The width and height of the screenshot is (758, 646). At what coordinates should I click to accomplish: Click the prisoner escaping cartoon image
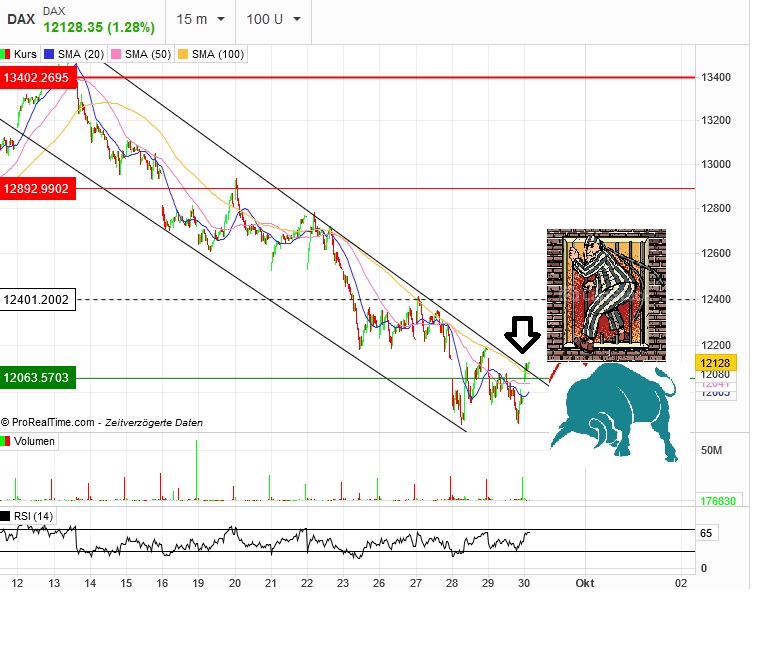(606, 295)
